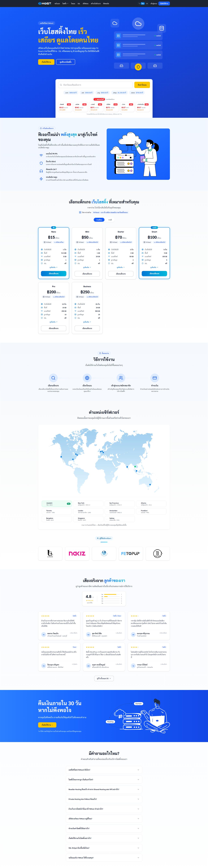
Task: Expand ดูเพิ่มเติม on the Nano plan
Action: (53, 267)
